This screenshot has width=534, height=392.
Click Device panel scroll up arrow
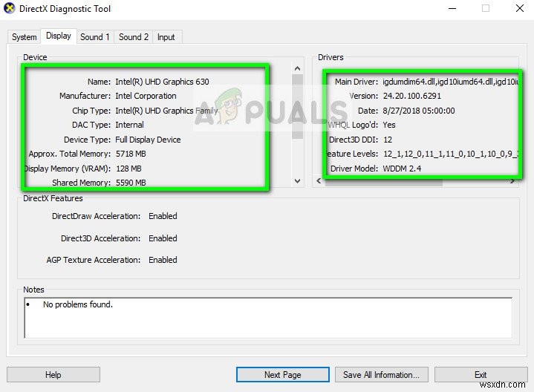(297, 68)
